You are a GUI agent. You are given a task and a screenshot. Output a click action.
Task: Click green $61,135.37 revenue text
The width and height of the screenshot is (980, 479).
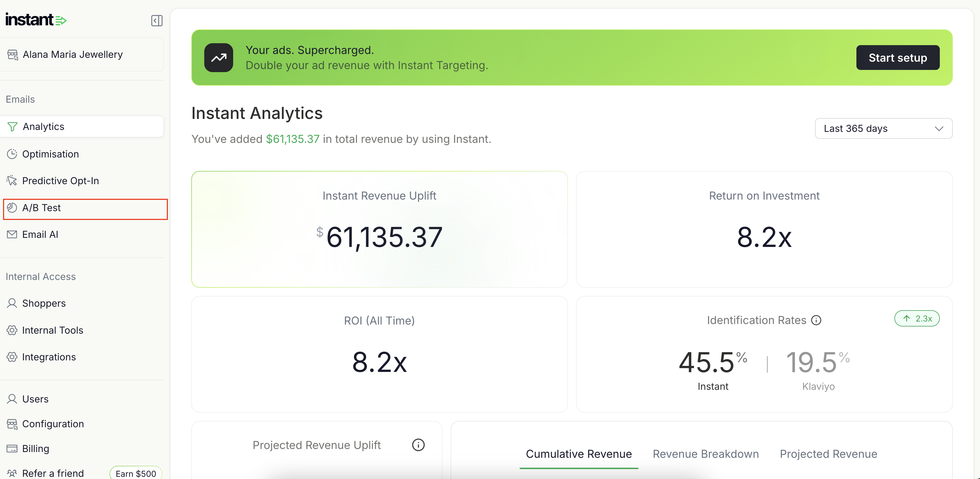coord(293,139)
